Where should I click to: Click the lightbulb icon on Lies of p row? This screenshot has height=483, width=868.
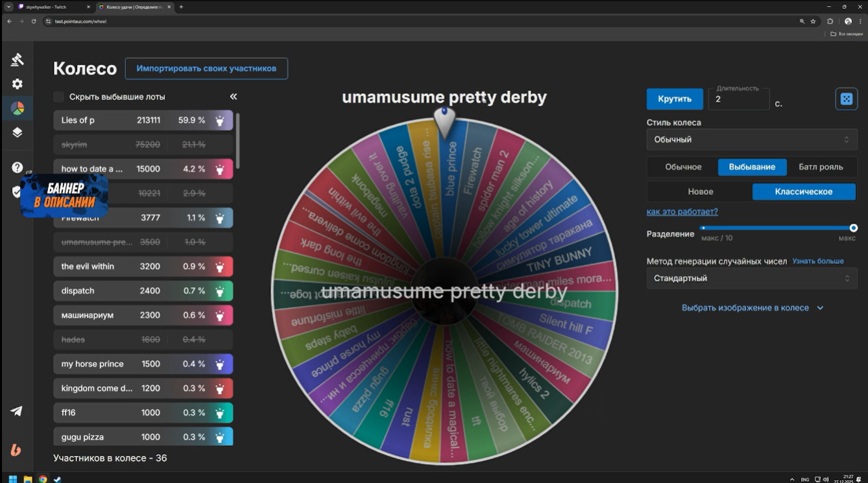(220, 121)
